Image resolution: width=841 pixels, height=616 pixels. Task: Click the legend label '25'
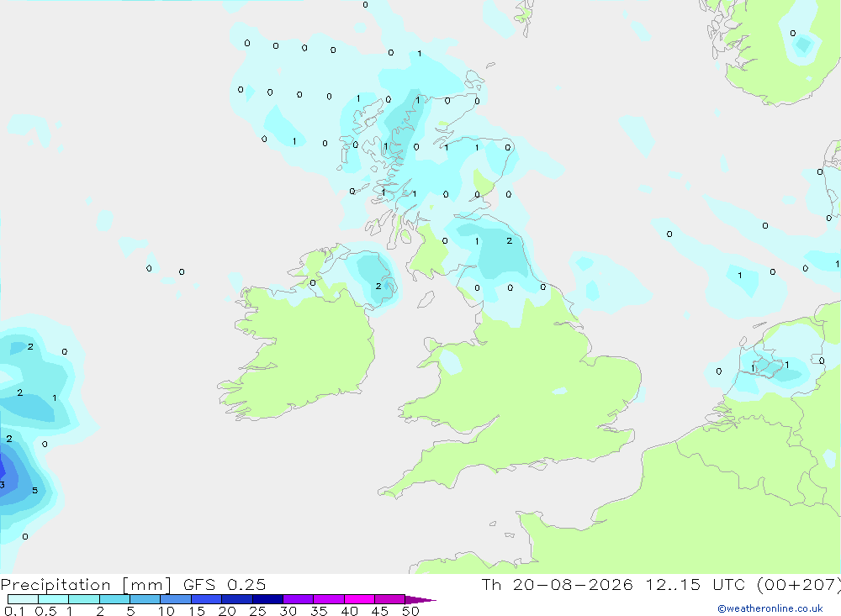pos(257,611)
